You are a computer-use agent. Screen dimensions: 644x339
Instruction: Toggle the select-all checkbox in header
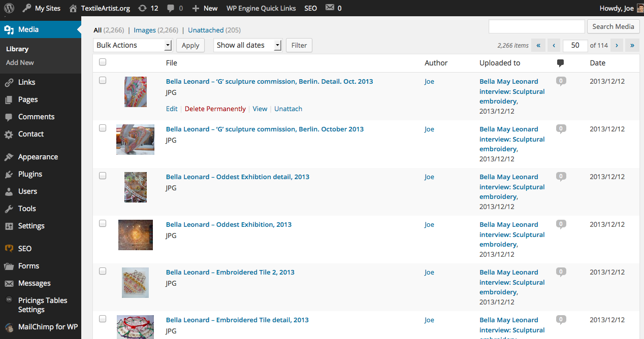(103, 62)
